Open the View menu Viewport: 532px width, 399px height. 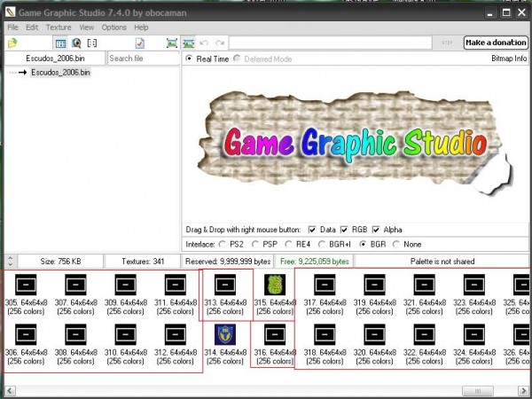[87, 27]
